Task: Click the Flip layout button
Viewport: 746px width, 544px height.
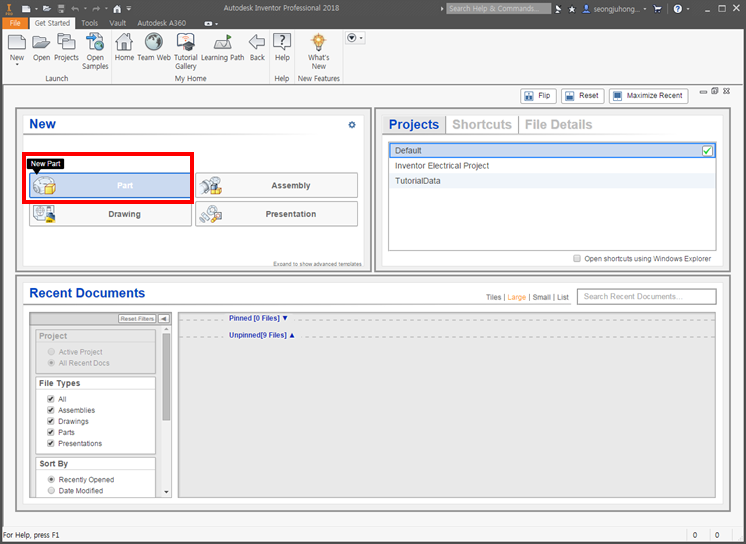Action: pyautogui.click(x=538, y=96)
